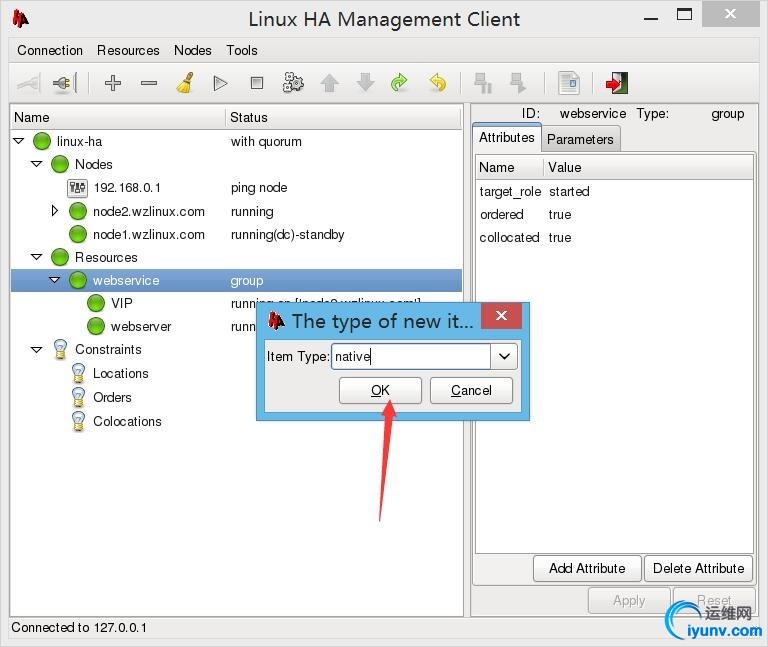The height and width of the screenshot is (647, 768).
Task: Open the Connection menu
Action: (50, 50)
